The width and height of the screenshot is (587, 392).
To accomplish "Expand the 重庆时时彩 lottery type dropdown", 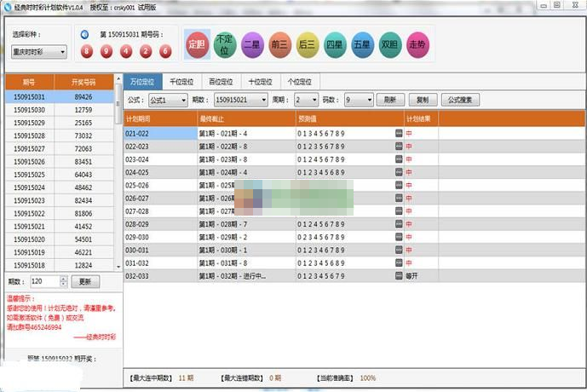I will coord(40,52).
